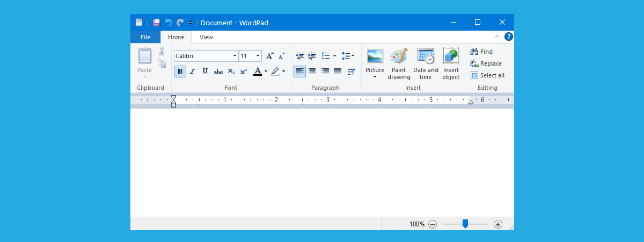Insert Date and time
644x242 pixels.
[x=426, y=63]
